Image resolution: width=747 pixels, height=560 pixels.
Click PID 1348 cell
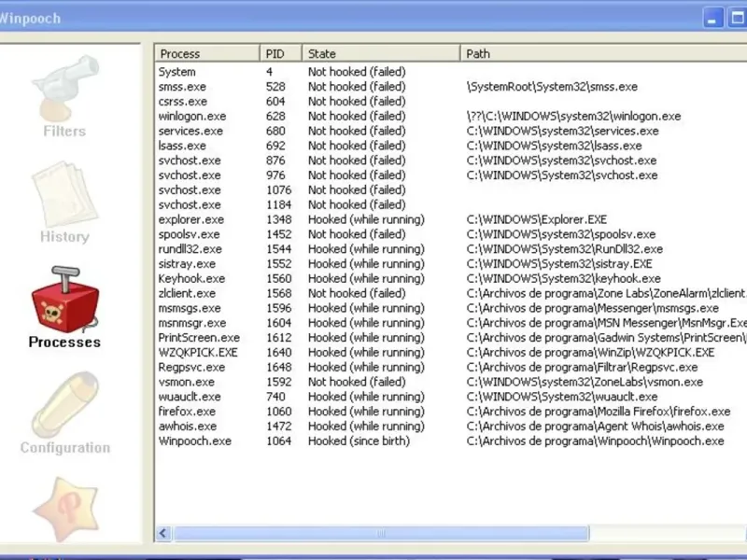[278, 219]
